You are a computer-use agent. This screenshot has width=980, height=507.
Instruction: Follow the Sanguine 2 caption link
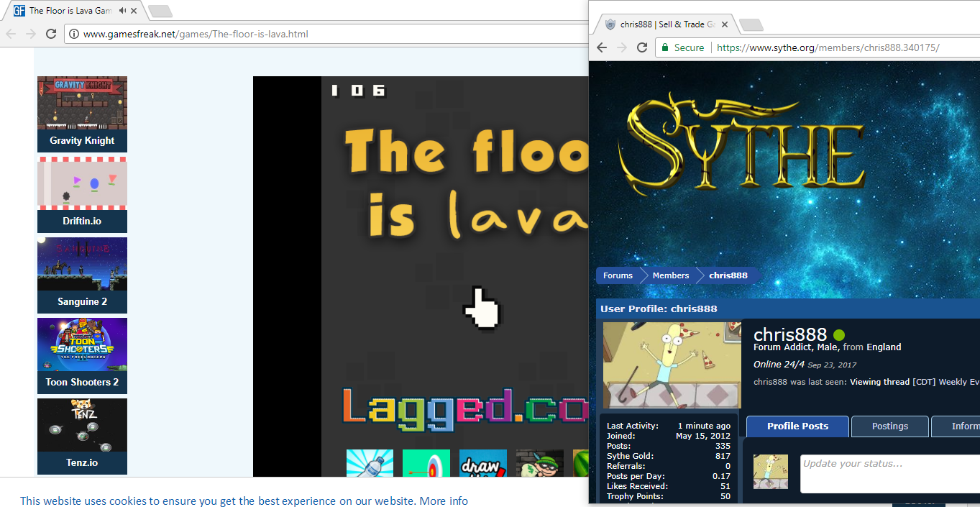click(82, 302)
